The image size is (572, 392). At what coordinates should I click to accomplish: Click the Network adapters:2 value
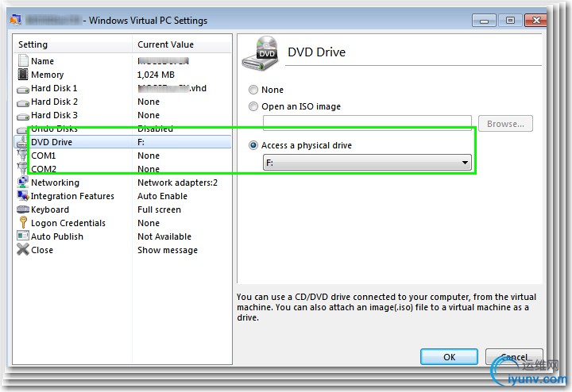point(177,183)
